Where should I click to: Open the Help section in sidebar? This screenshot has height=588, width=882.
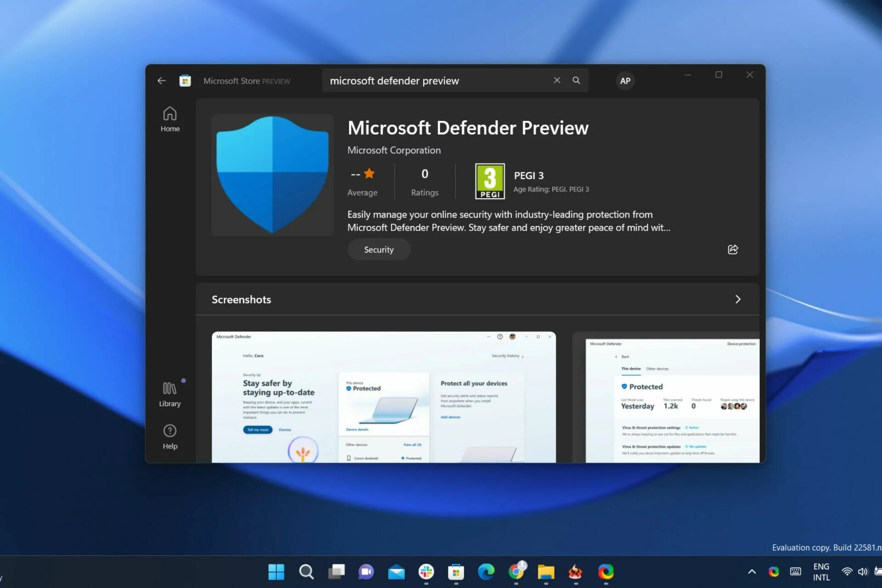[x=170, y=436]
